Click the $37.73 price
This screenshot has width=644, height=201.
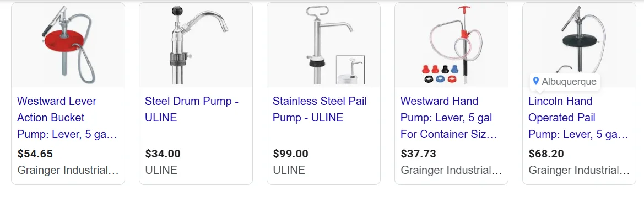(x=418, y=154)
